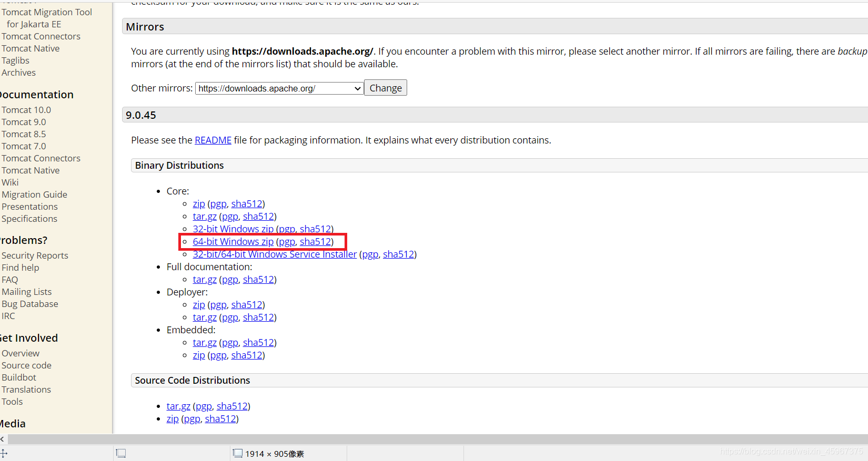
Task: Download Full documentation tar.gz
Action: coord(205,280)
